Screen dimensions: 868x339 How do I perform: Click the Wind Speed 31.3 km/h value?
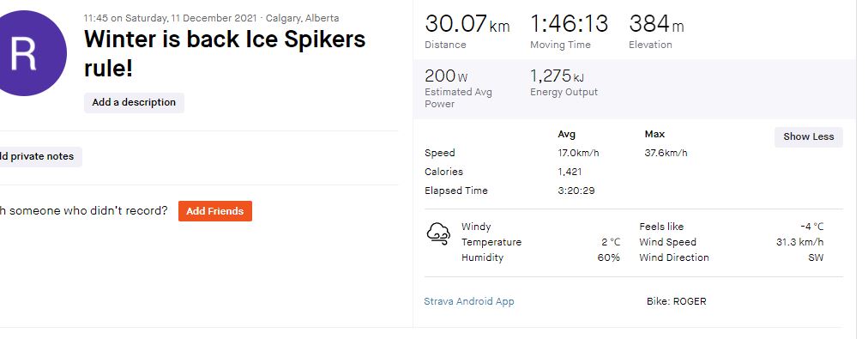pyautogui.click(x=800, y=242)
